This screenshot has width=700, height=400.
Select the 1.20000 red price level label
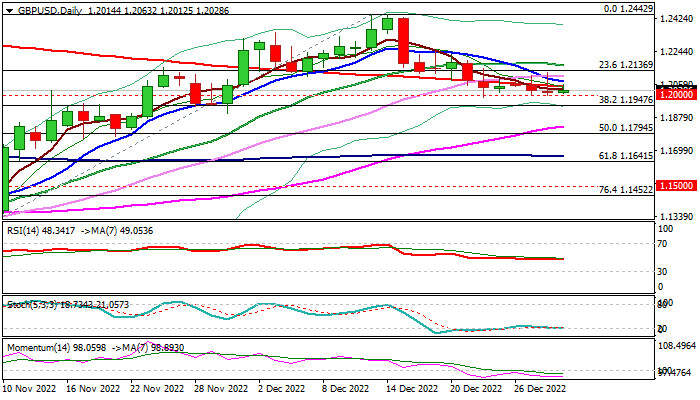pyautogui.click(x=676, y=95)
